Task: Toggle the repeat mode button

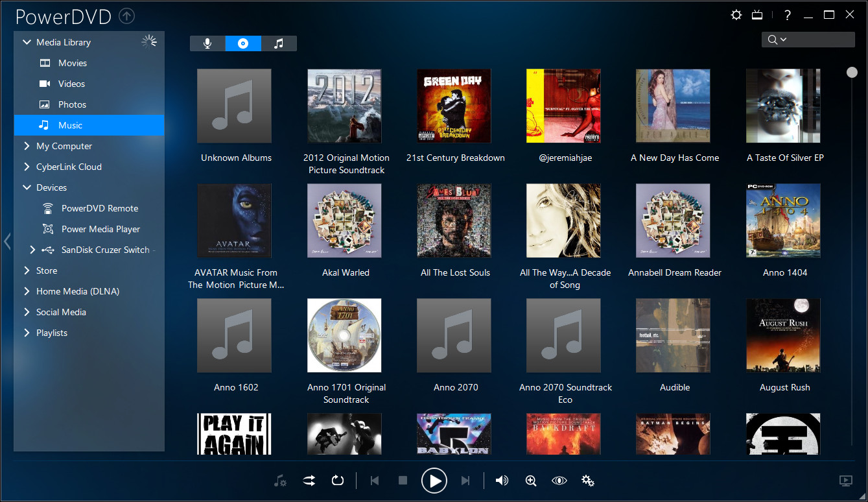Action: (337, 481)
